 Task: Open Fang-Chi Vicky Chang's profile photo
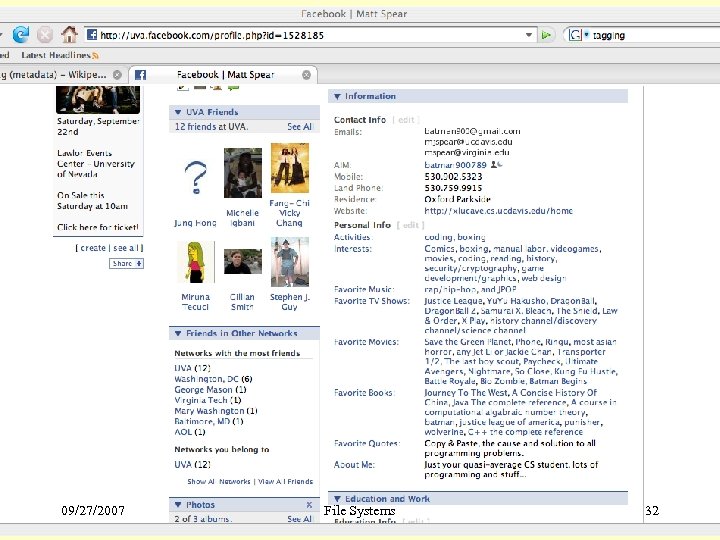[x=290, y=168]
